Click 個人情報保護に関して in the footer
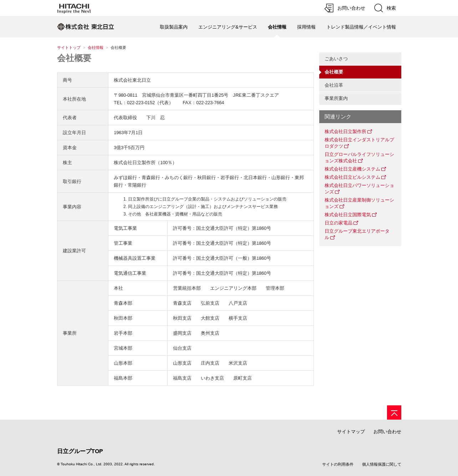 382,464
